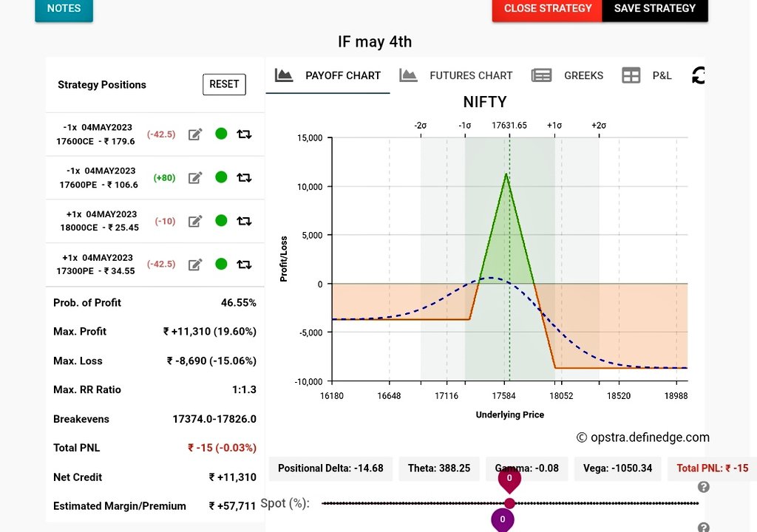
Task: Click the 17631.65 spot price label
Action: tap(509, 126)
